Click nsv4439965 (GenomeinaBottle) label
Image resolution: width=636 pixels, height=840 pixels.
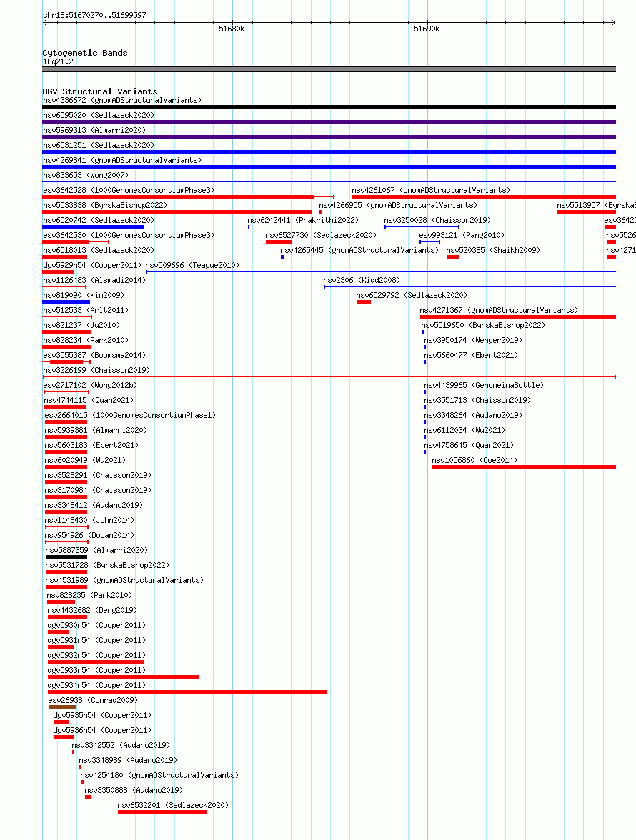[484, 385]
